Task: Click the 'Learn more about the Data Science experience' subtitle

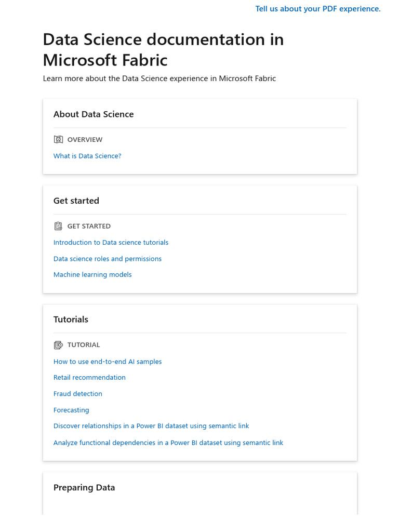Action: click(x=159, y=78)
